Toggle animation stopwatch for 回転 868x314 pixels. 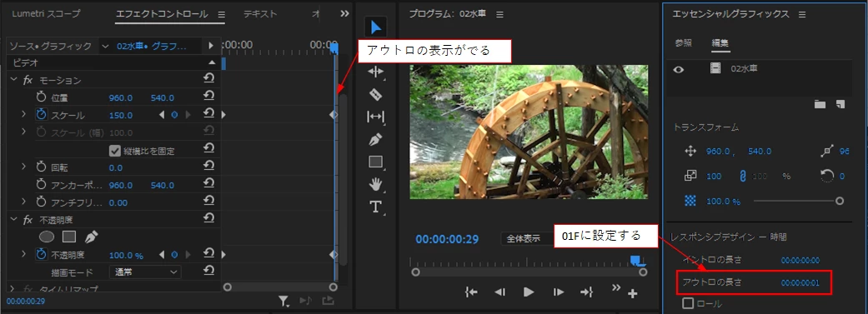pos(42,167)
